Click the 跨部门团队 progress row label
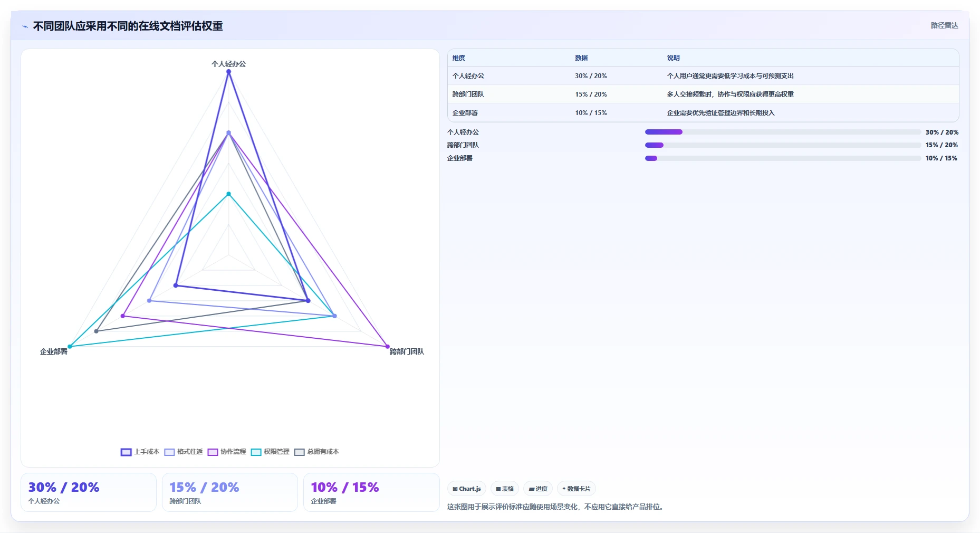This screenshot has width=980, height=533. coord(463,145)
